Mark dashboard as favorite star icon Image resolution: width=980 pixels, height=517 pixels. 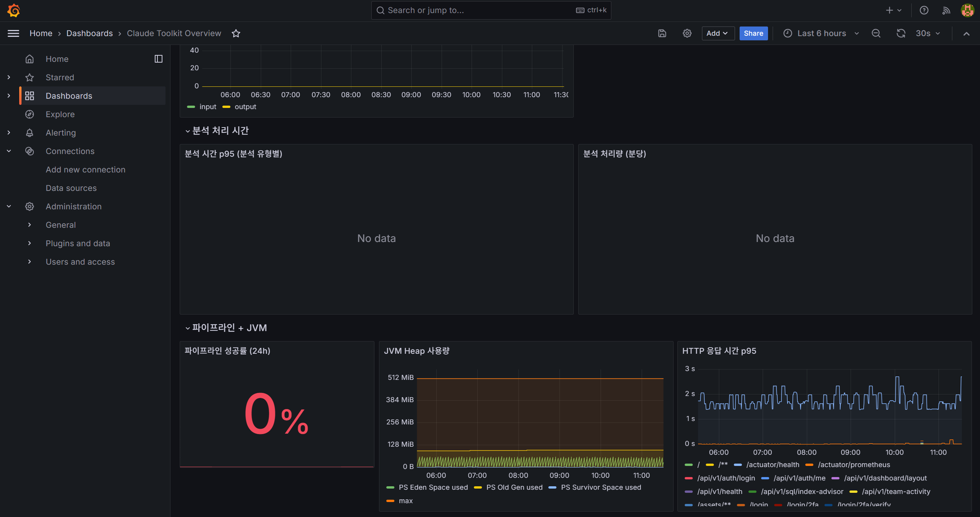[236, 33]
